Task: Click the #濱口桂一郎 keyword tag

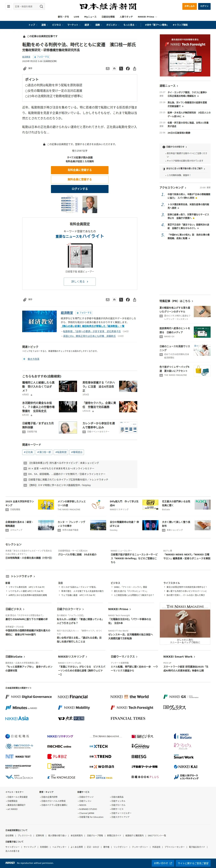Action: pyautogui.click(x=44, y=452)
